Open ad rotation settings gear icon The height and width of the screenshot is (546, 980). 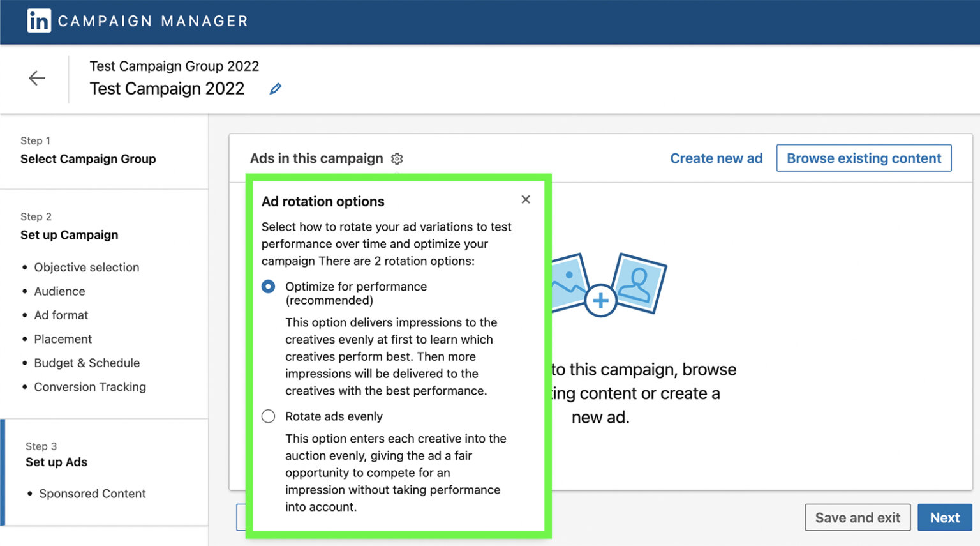(x=397, y=158)
